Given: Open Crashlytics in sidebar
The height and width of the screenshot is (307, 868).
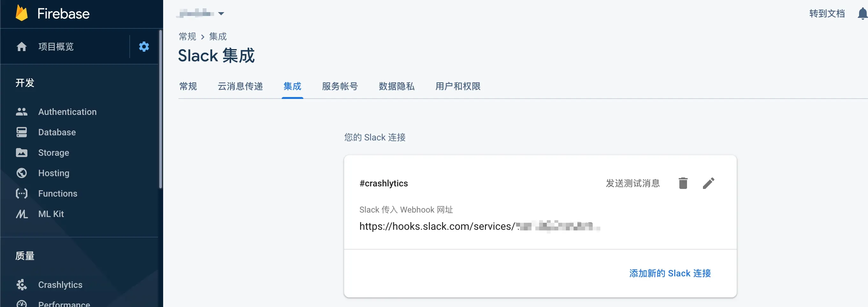Looking at the screenshot, I should (x=60, y=285).
